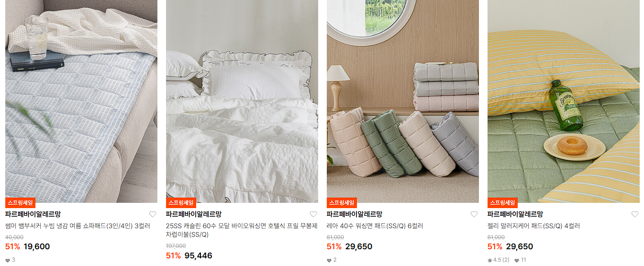Add 썸머 뱀부서커 쇼파패드 to wishlist heart

(x=153, y=214)
